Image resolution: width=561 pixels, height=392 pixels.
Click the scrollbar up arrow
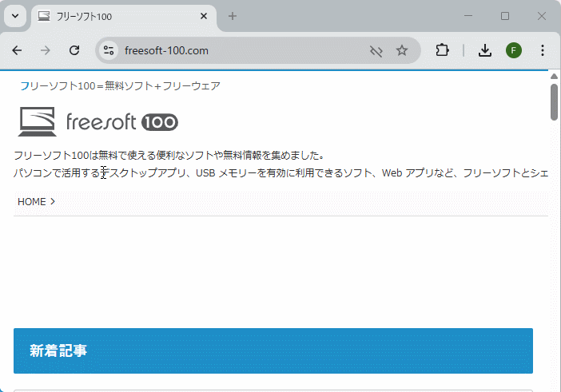pos(554,76)
